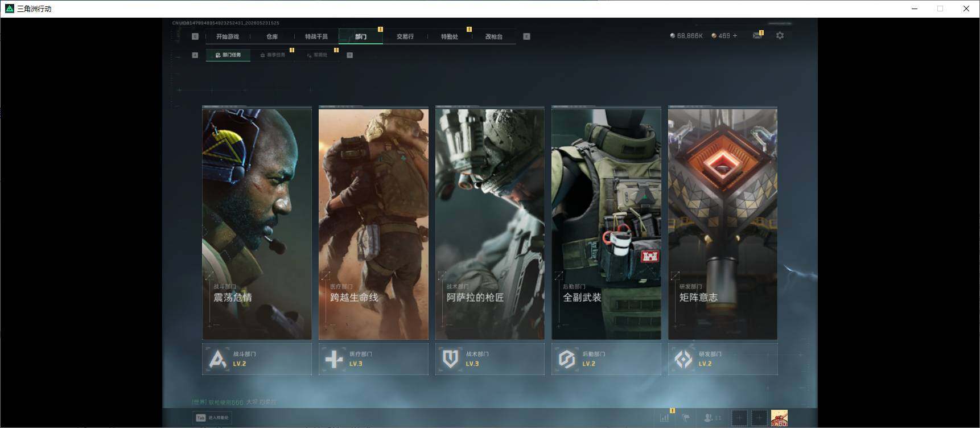Open the 震荡危情 combat department card

click(x=257, y=224)
